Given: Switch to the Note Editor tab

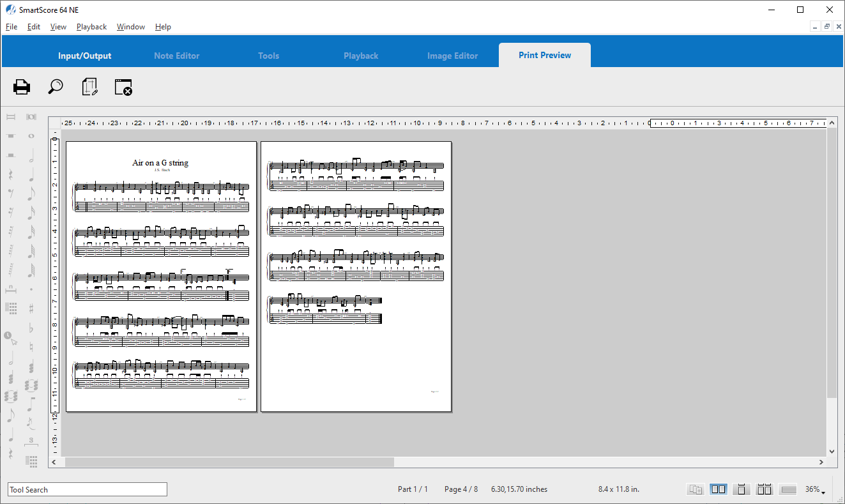Looking at the screenshot, I should click(x=177, y=56).
